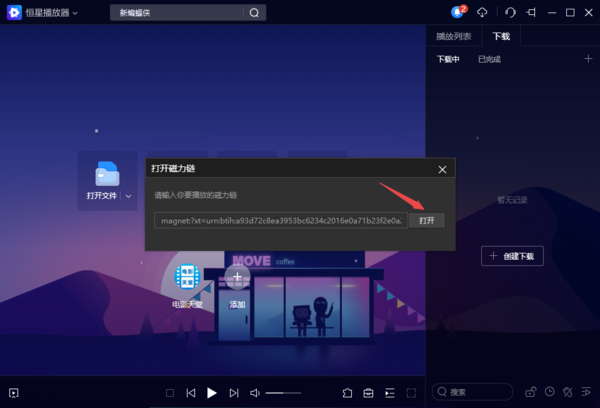Close the 打开磁力链 dialog
Image resolution: width=600 pixels, height=408 pixels.
[x=442, y=170]
